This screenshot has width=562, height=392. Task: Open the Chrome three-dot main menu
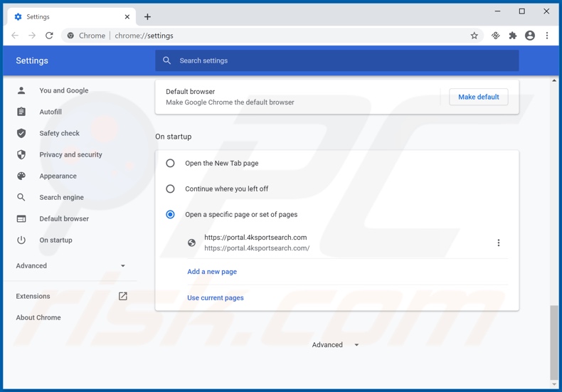547,36
